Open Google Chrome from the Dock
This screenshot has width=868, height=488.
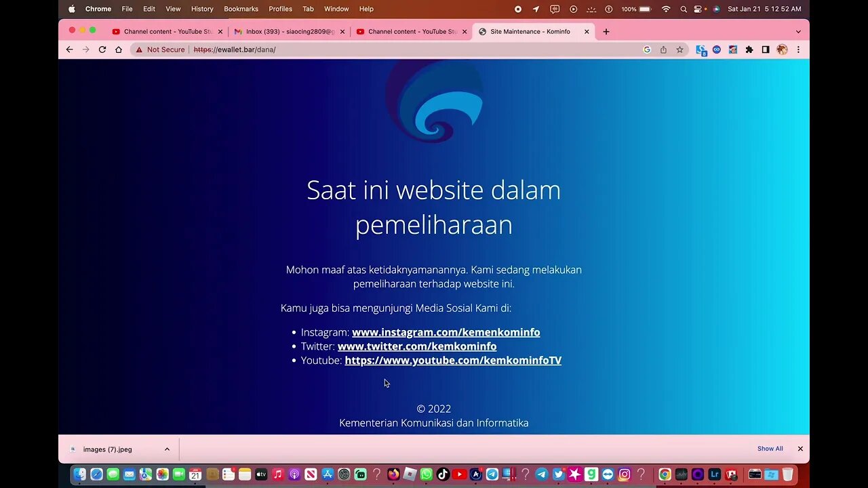tap(665, 474)
